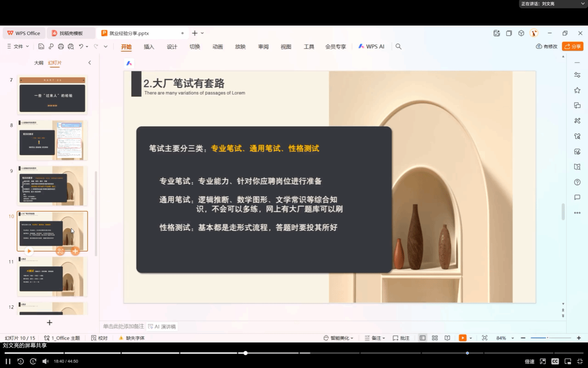
Task: Switch to the 大纲 outline tab
Action: coord(39,63)
